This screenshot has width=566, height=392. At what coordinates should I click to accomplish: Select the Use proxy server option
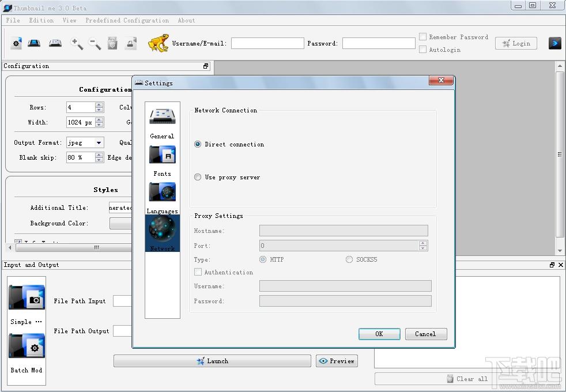[x=198, y=177]
